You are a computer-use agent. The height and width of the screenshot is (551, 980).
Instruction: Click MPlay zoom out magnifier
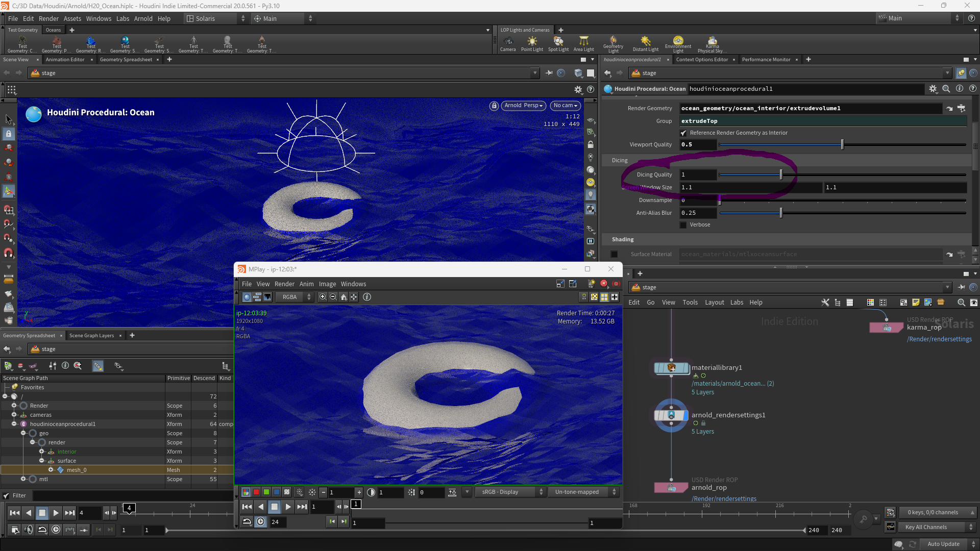(333, 297)
